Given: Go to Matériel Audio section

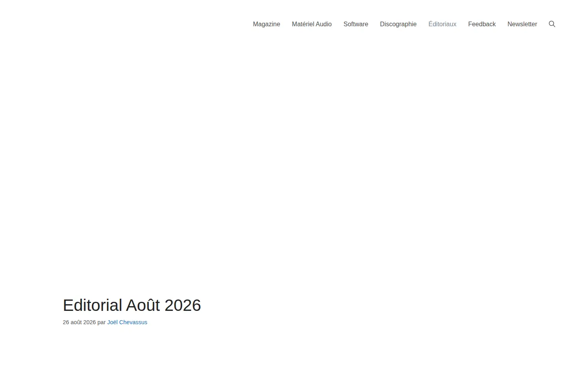Looking at the screenshot, I should click(312, 24).
